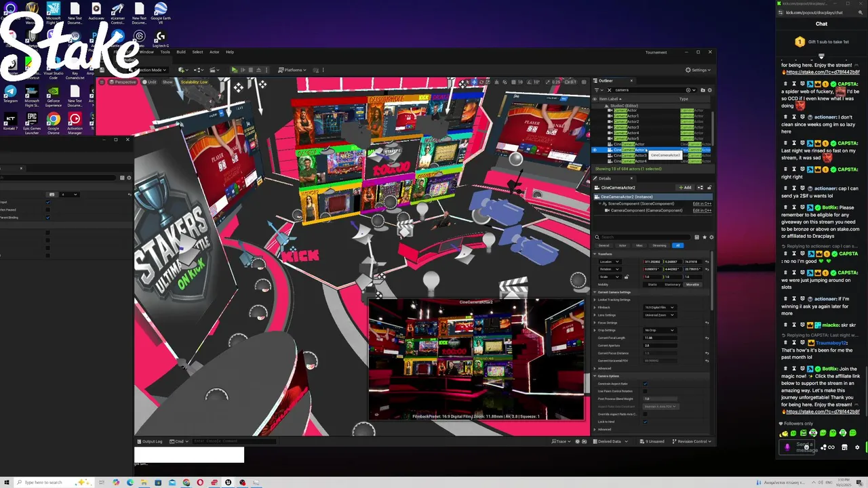Clear the Outliner search text with X
The width and height of the screenshot is (868, 488).
point(610,90)
